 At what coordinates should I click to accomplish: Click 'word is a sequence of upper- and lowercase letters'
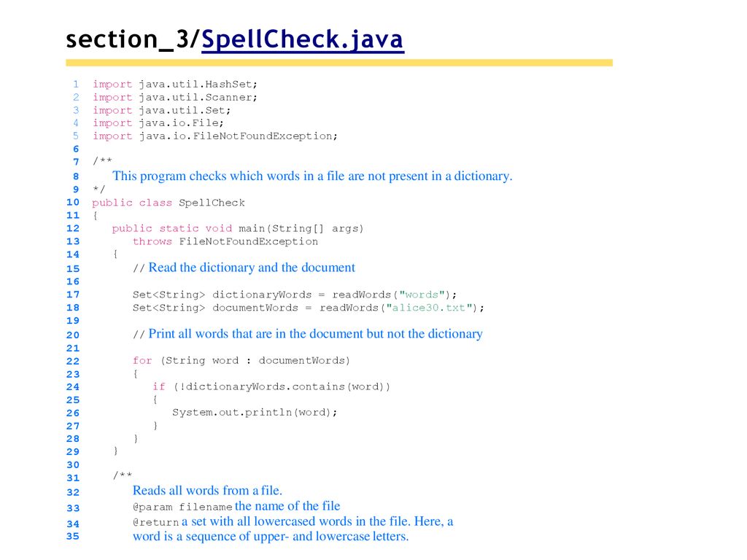click(x=271, y=537)
